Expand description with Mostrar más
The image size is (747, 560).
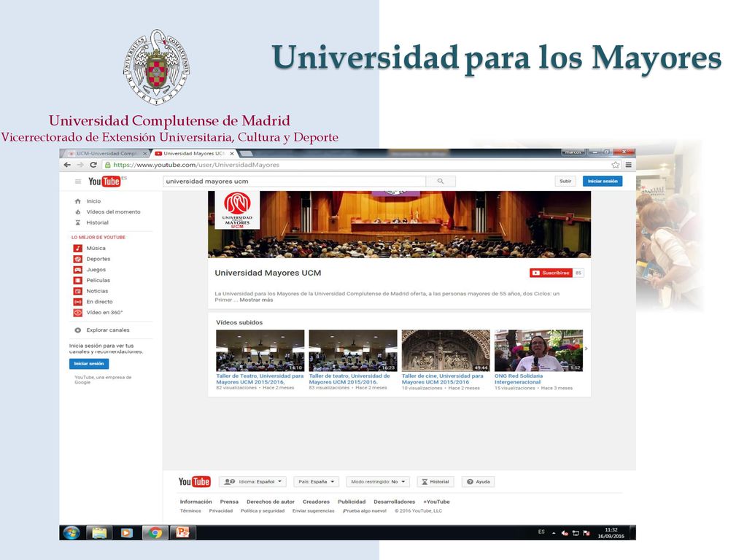tap(256, 300)
